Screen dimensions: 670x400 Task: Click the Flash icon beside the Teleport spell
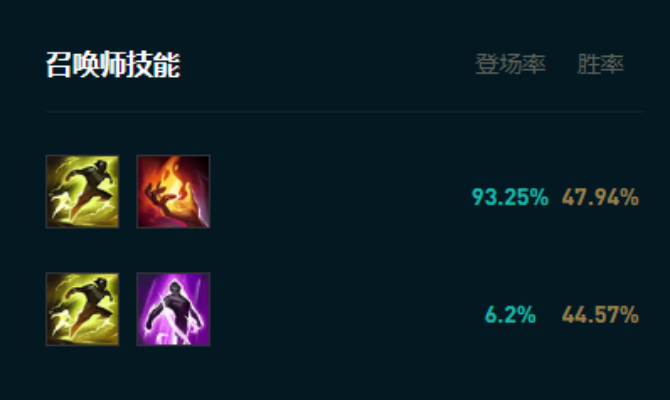point(82,309)
